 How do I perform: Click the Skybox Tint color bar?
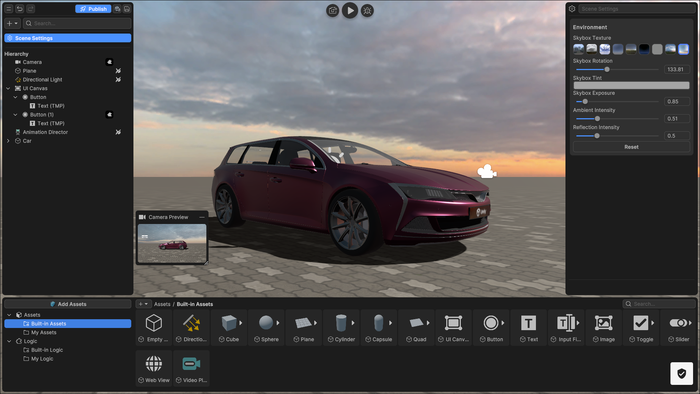631,85
